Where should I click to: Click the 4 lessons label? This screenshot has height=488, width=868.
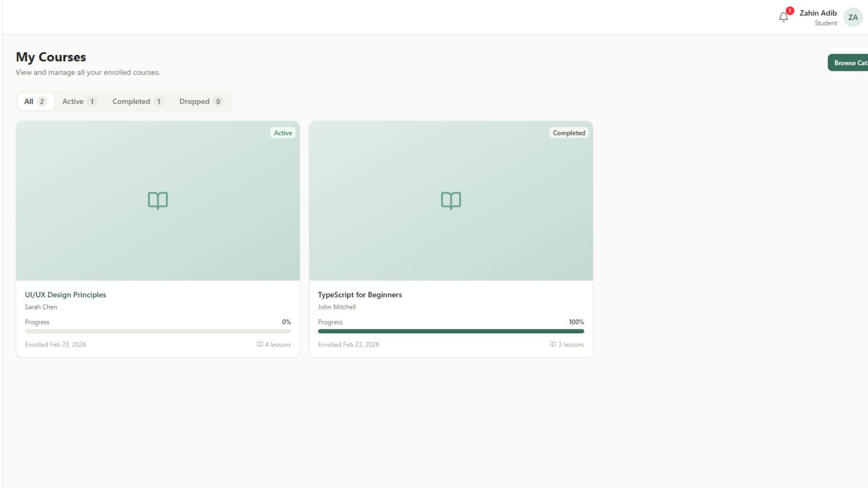(x=278, y=344)
